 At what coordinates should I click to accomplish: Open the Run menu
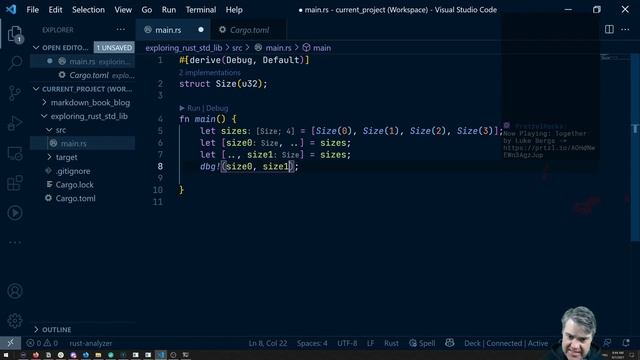pos(169,9)
